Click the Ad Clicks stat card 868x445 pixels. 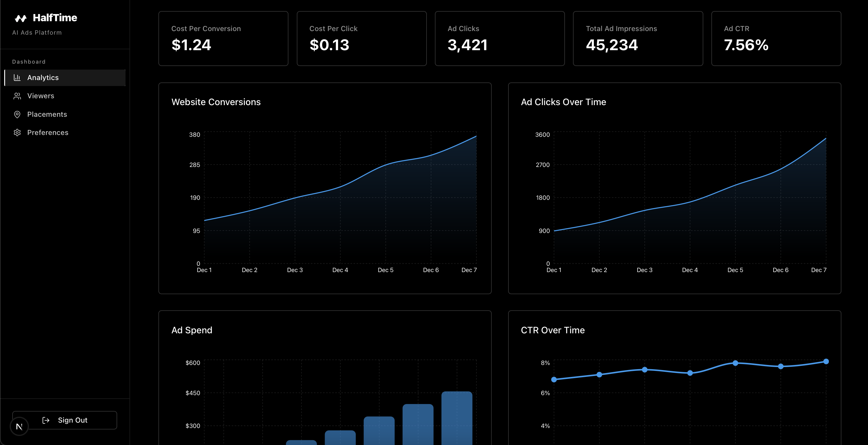499,38
